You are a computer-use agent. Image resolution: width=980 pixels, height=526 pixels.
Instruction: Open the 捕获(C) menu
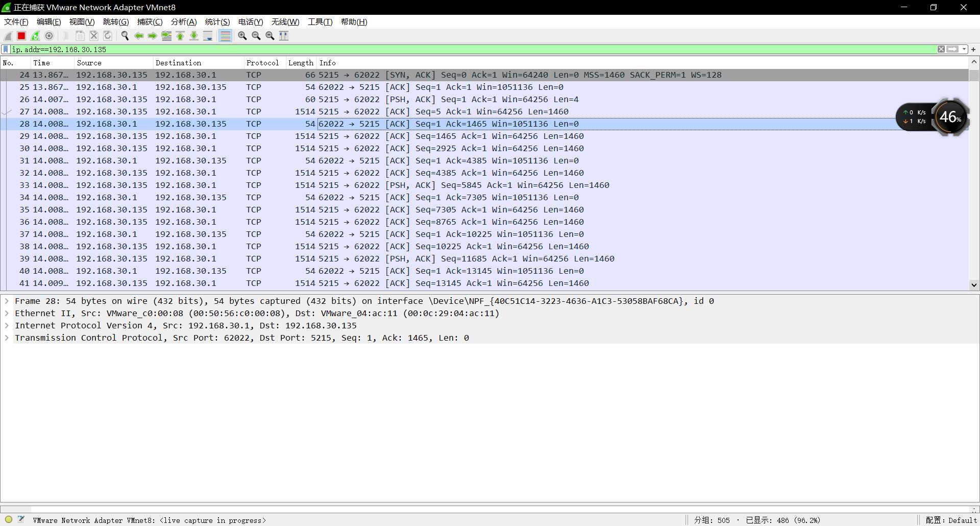tap(150, 22)
